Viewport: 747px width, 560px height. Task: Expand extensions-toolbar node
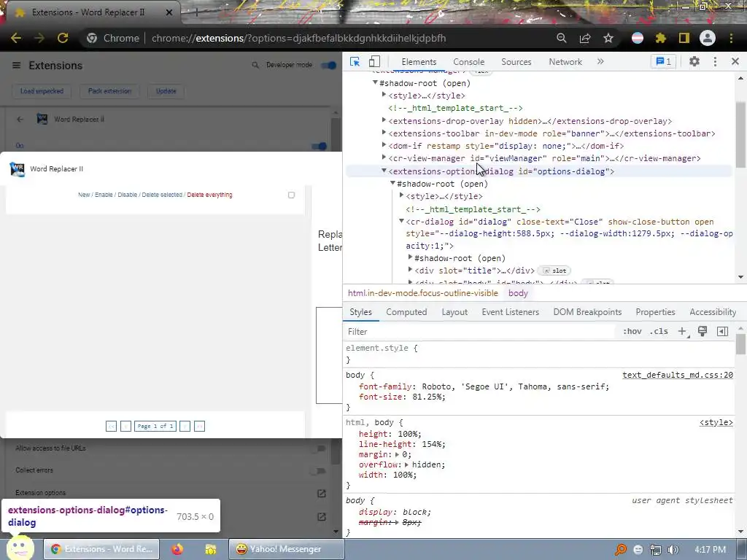[x=384, y=133]
